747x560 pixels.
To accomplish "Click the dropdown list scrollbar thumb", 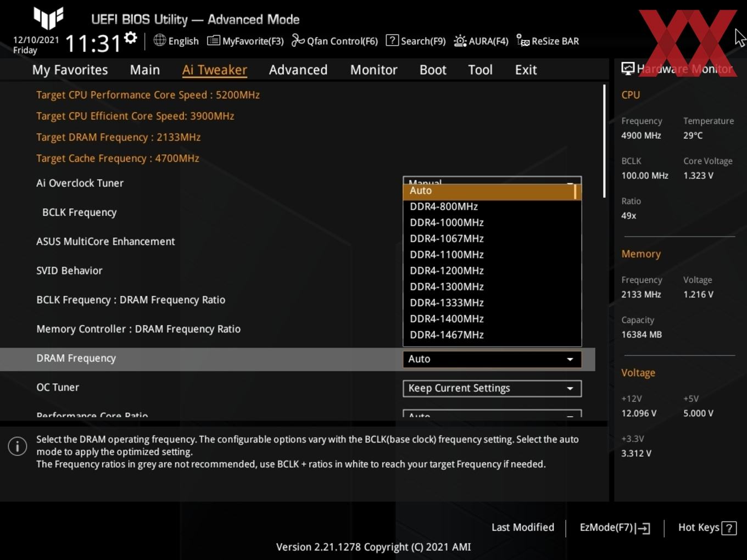I will [x=575, y=191].
